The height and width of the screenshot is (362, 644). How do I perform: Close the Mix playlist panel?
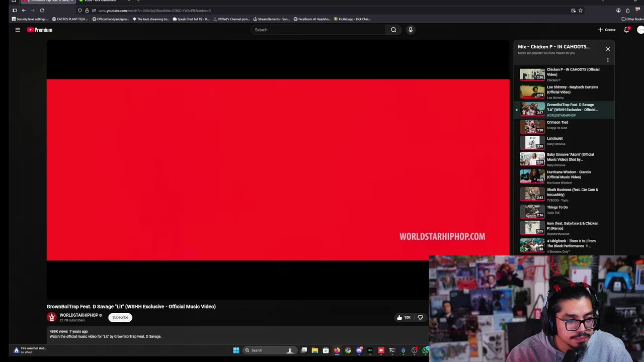tap(608, 49)
